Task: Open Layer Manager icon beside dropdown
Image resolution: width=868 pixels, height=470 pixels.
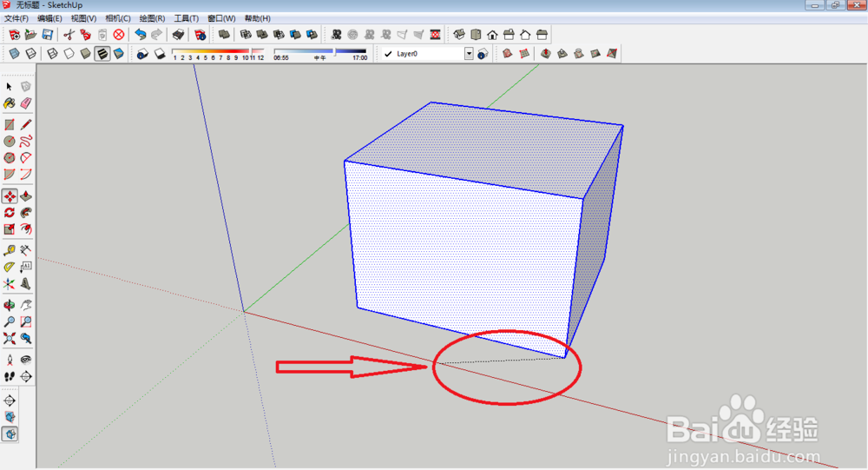Action: [x=483, y=54]
